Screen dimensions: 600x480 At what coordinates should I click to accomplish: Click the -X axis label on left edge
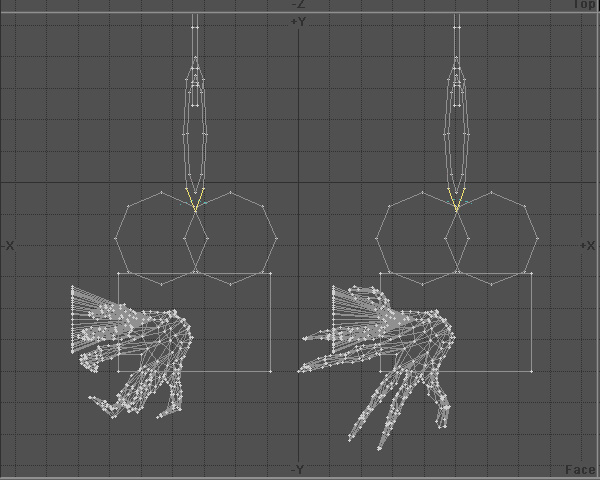coord(9,245)
